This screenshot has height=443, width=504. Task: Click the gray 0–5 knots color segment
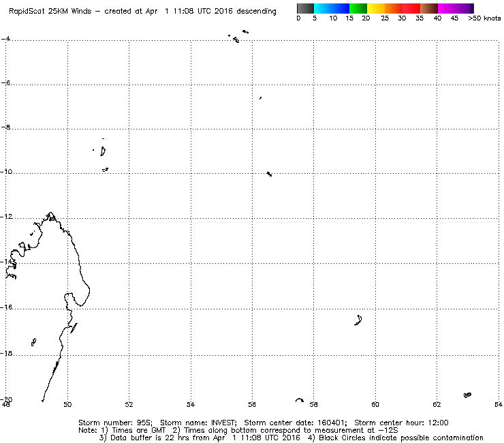pos(305,8)
